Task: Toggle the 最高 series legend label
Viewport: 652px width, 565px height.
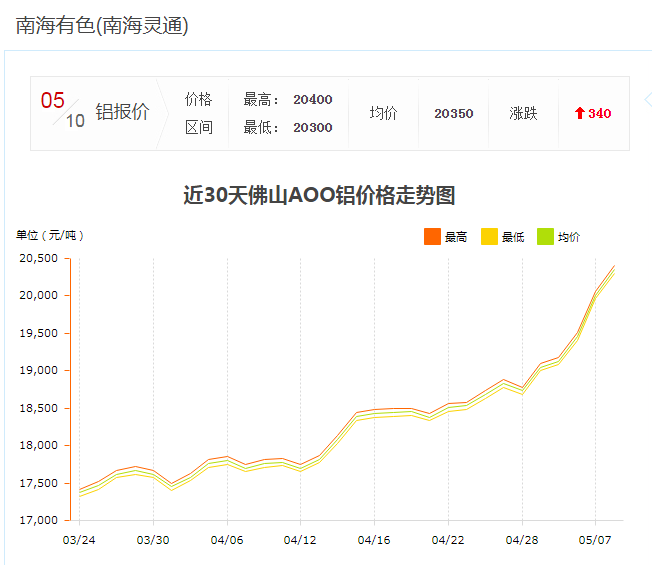Action: (456, 237)
